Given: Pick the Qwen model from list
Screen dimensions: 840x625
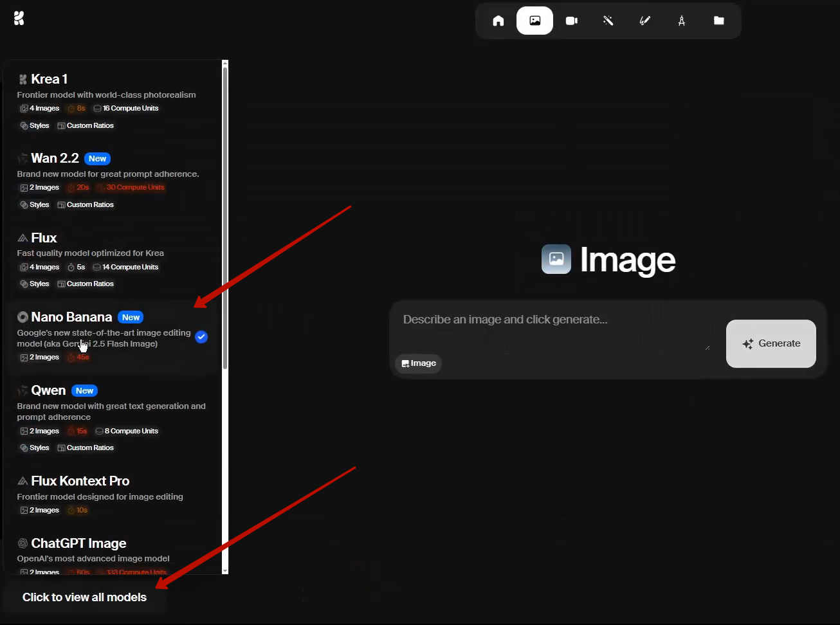Looking at the screenshot, I should pyautogui.click(x=48, y=390).
